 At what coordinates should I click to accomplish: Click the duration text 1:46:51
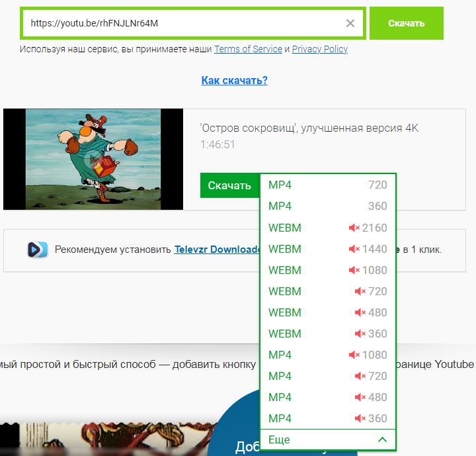pyautogui.click(x=218, y=144)
